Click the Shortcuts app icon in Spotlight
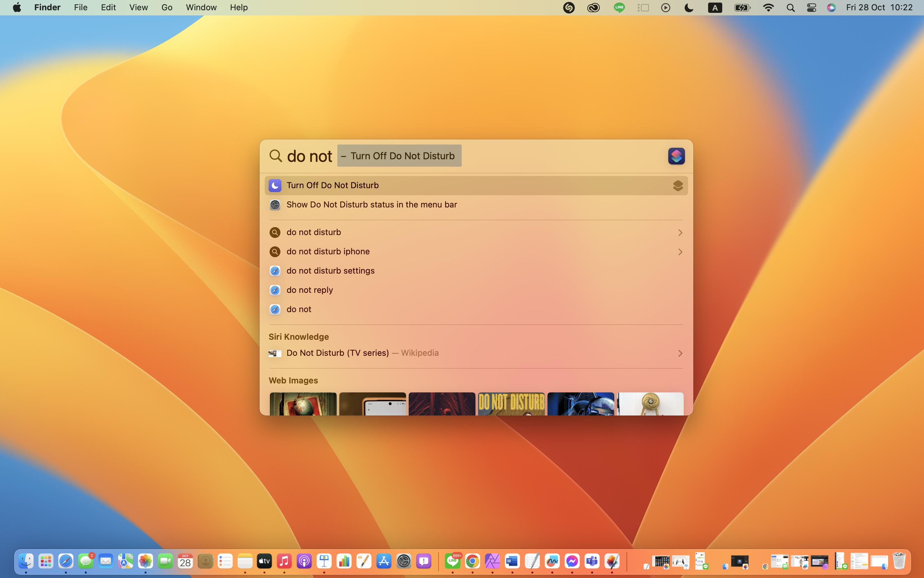This screenshot has height=578, width=924. (676, 156)
